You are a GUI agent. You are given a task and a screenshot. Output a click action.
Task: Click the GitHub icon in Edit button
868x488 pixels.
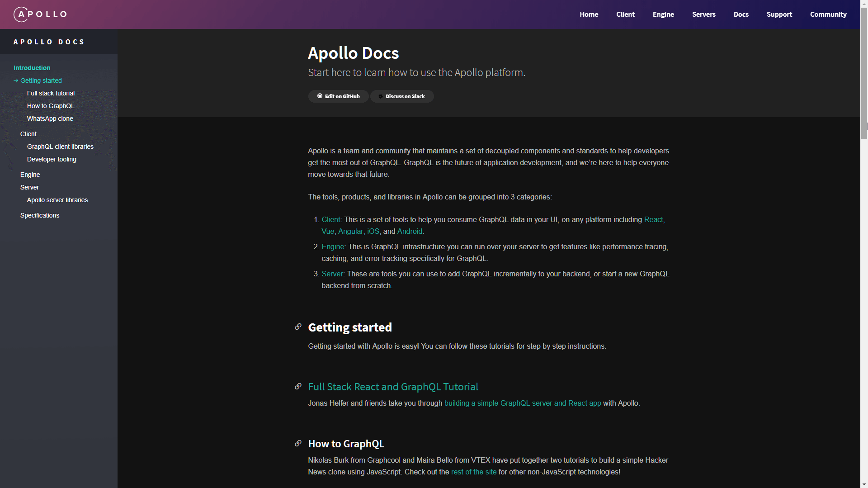tap(320, 96)
